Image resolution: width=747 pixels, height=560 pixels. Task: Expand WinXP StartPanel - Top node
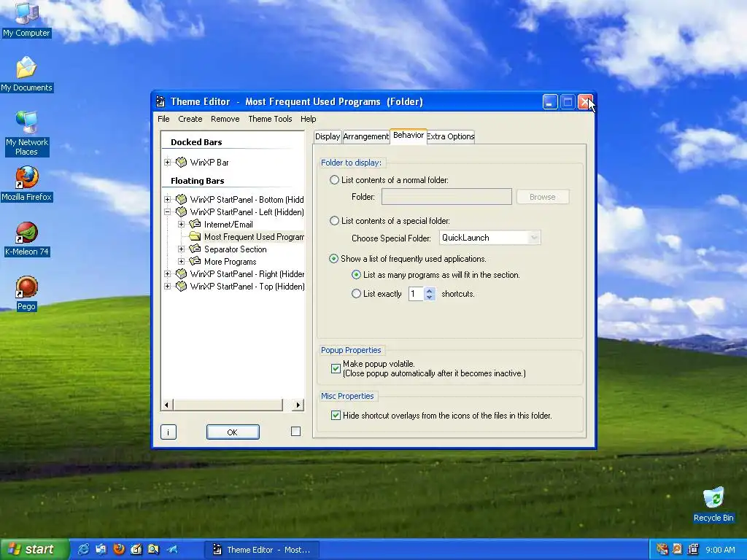coord(167,286)
